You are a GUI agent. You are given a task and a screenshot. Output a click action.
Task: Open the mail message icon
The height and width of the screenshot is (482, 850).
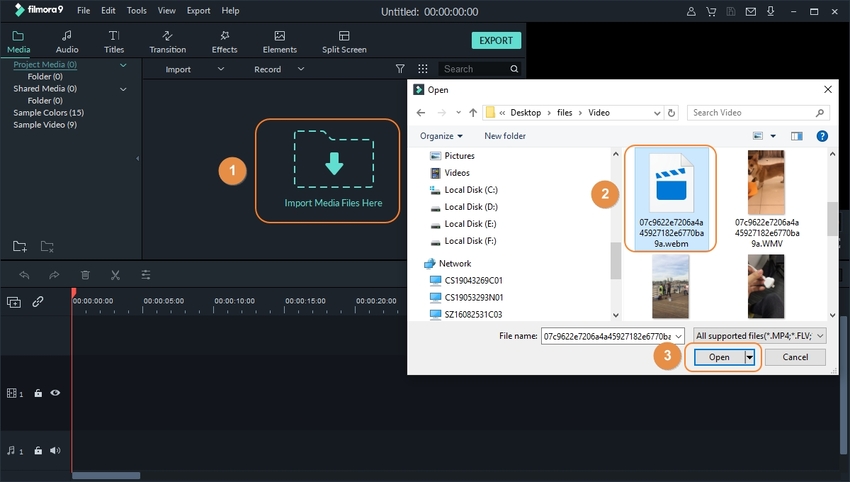(x=751, y=11)
